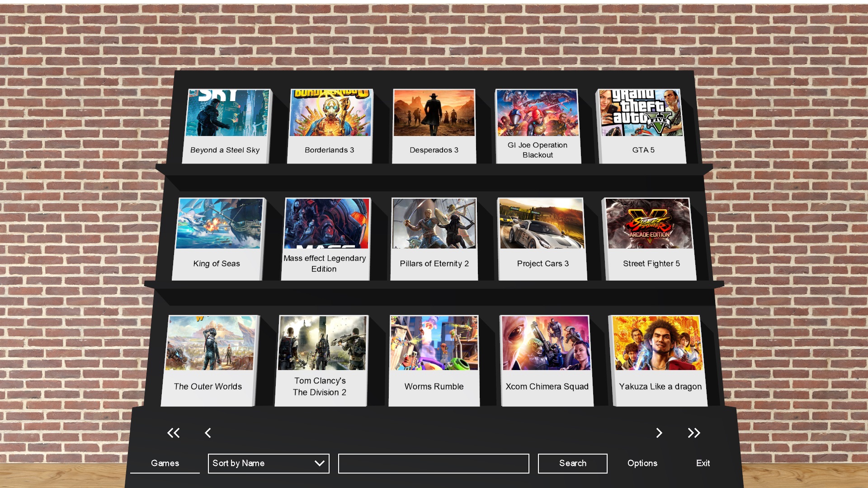Select Project Cars 3 cover art
Image resolution: width=868 pixels, height=488 pixels.
542,223
